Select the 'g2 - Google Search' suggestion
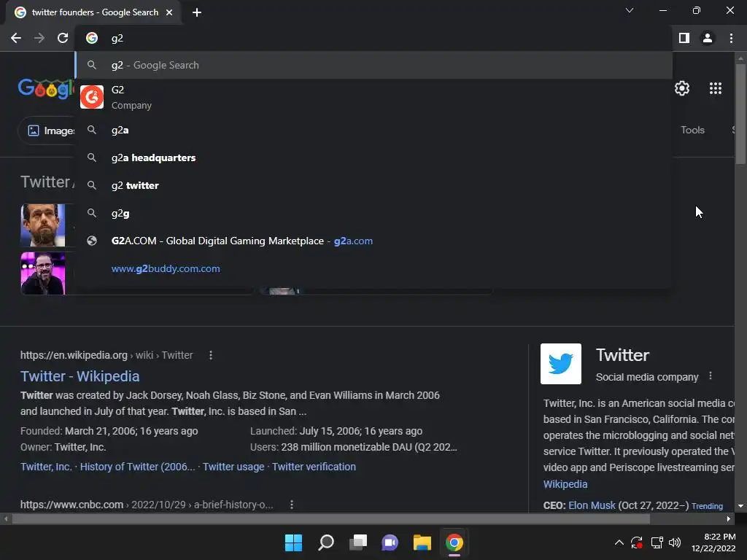The height and width of the screenshot is (560, 747). (373, 65)
